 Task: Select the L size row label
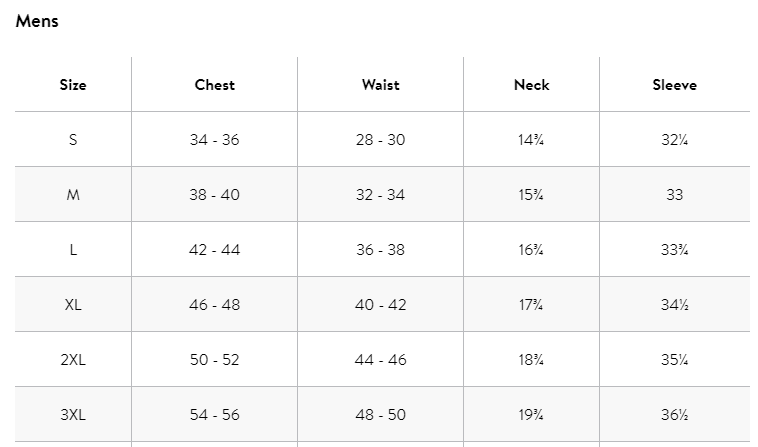coord(73,250)
